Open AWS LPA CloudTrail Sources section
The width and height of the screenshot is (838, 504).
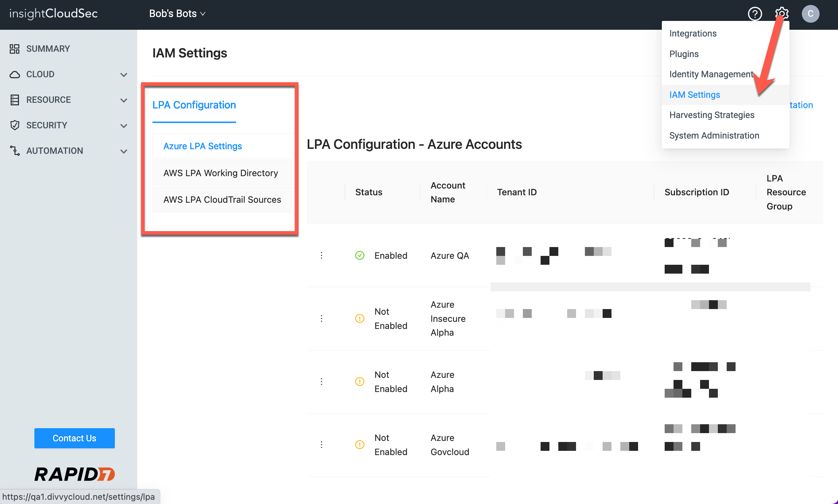click(x=222, y=200)
